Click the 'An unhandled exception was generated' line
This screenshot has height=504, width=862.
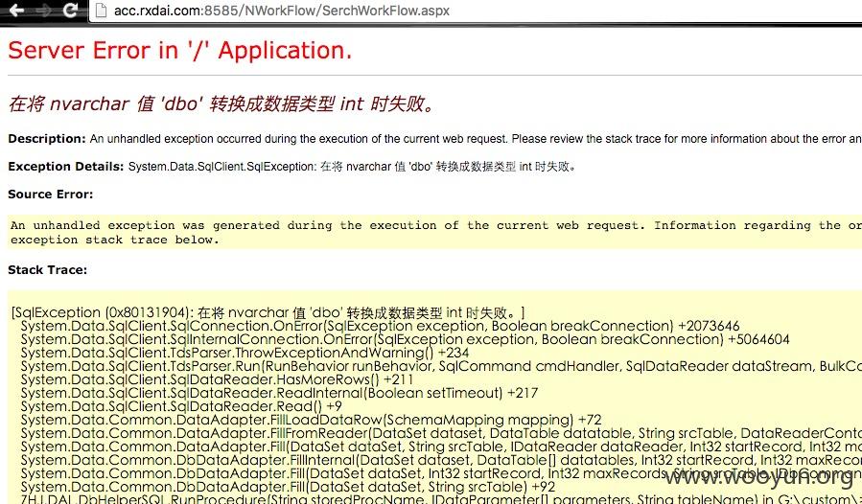(x=436, y=225)
